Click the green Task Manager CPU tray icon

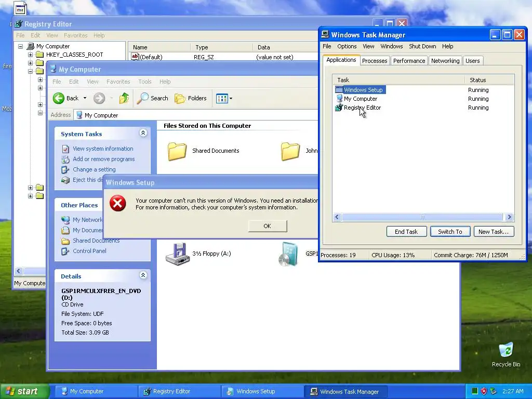pyautogui.click(x=475, y=391)
